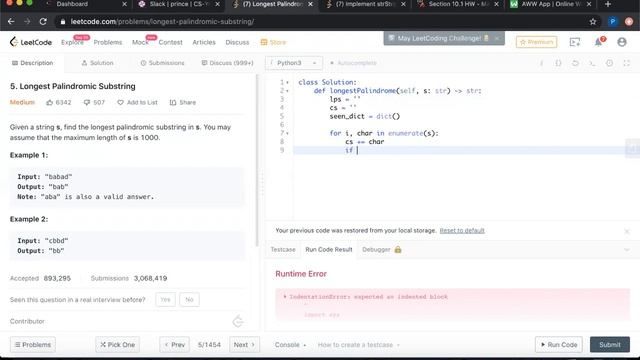Close the May LeetCoding Challenge banner
The image size is (640, 360).
[x=497, y=38]
